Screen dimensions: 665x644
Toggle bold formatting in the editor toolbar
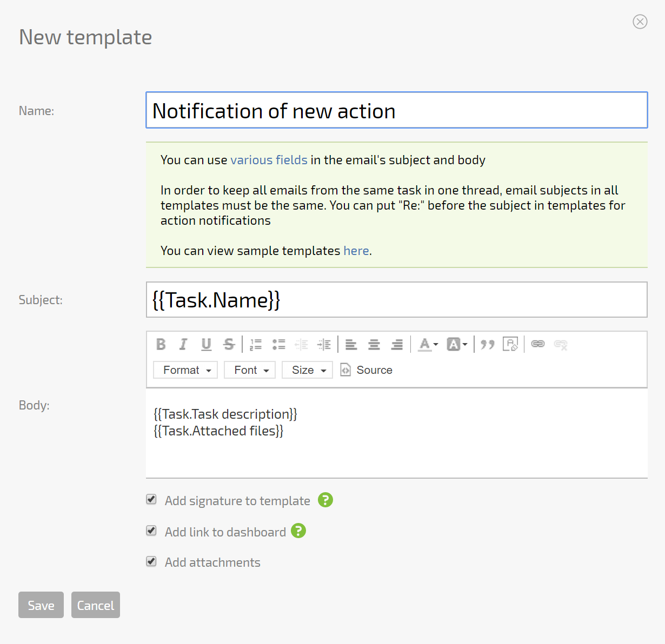tap(161, 344)
